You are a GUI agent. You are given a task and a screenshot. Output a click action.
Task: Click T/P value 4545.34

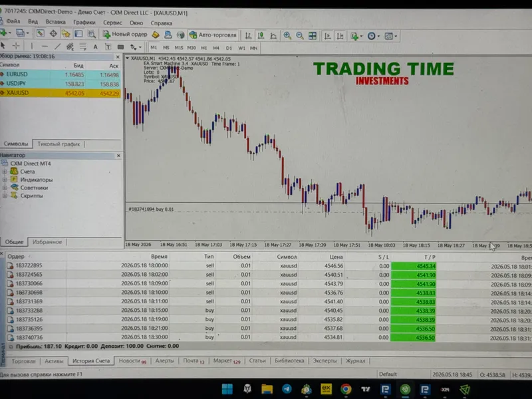(x=413, y=266)
